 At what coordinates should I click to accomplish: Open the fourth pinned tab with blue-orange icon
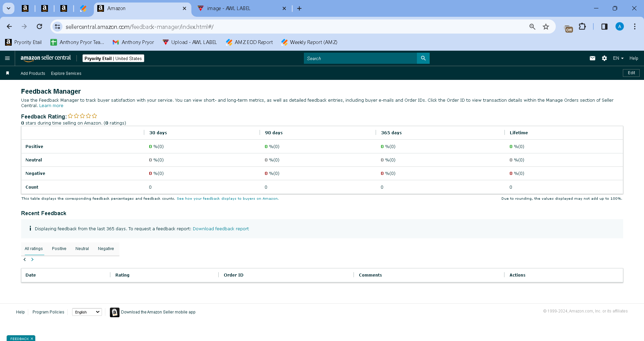tap(83, 8)
